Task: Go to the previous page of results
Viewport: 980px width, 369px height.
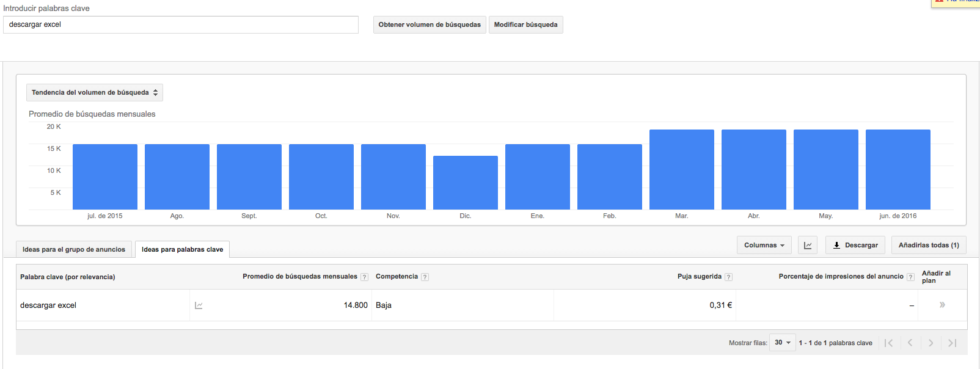Action: click(910, 343)
